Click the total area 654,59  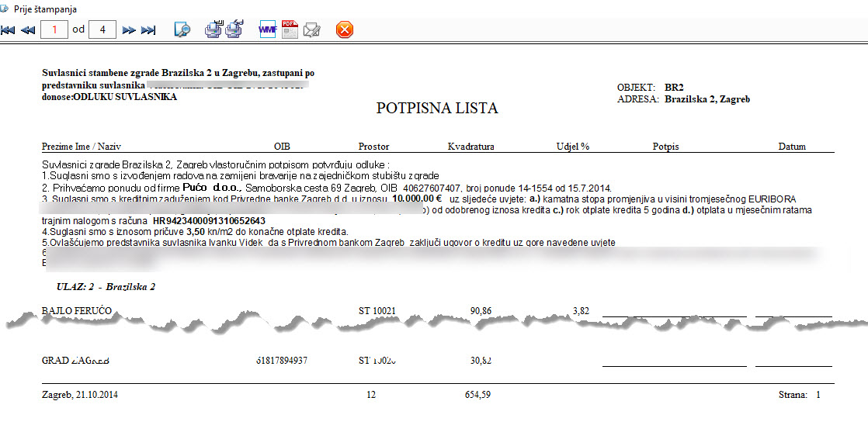point(477,396)
